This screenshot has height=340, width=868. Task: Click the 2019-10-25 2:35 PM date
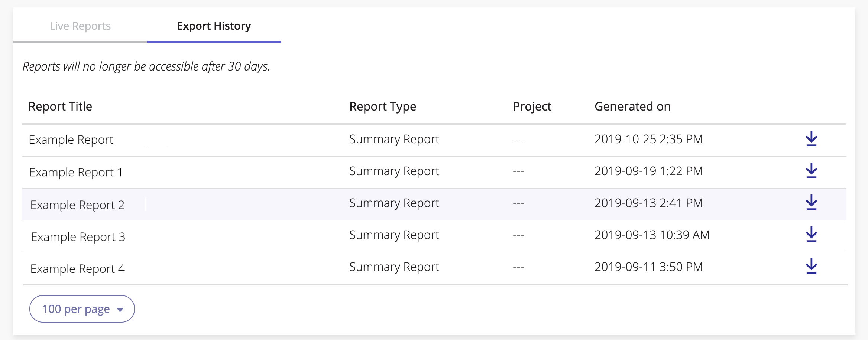[649, 139]
